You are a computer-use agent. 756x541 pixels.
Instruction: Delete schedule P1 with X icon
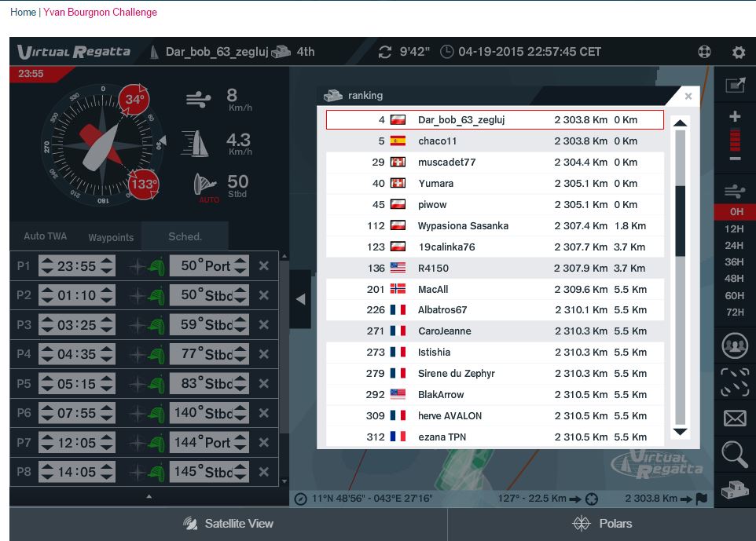[x=264, y=265]
